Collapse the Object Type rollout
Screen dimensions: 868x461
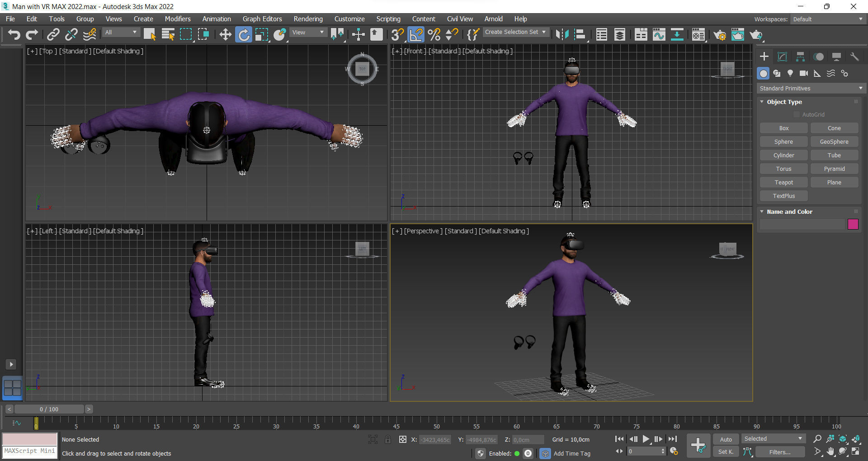pyautogui.click(x=762, y=102)
